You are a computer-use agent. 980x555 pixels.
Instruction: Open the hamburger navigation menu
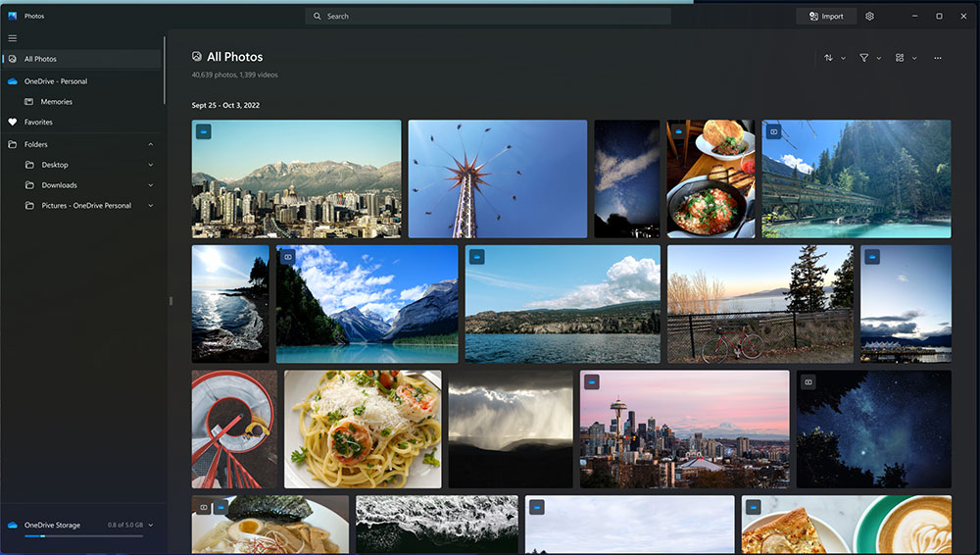(13, 38)
